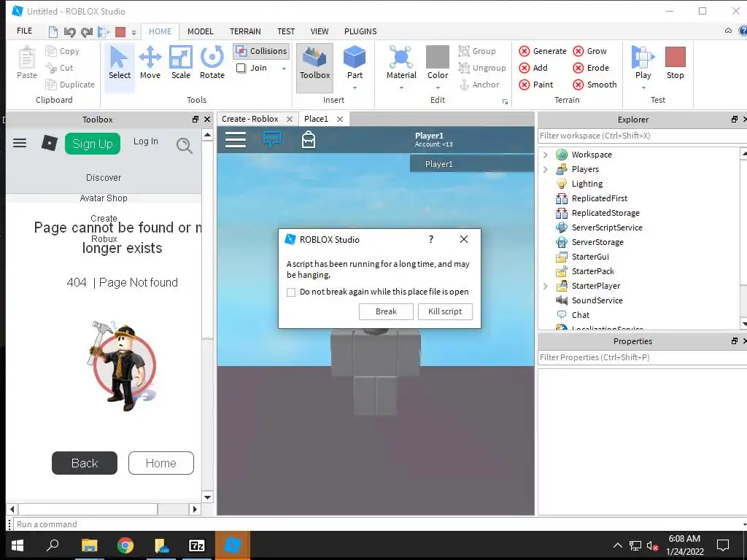
Task: Click the Kill script button
Action: pos(445,311)
